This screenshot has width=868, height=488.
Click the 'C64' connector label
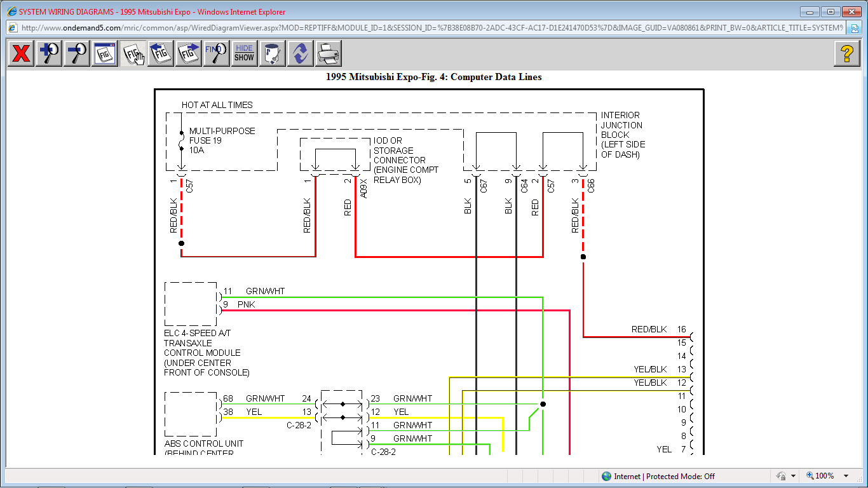(x=524, y=186)
